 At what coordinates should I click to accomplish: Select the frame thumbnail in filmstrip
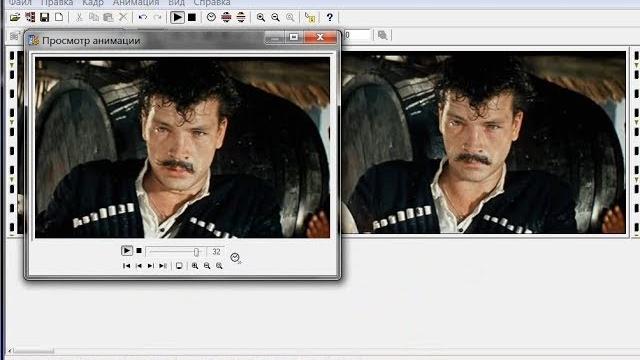click(484, 142)
